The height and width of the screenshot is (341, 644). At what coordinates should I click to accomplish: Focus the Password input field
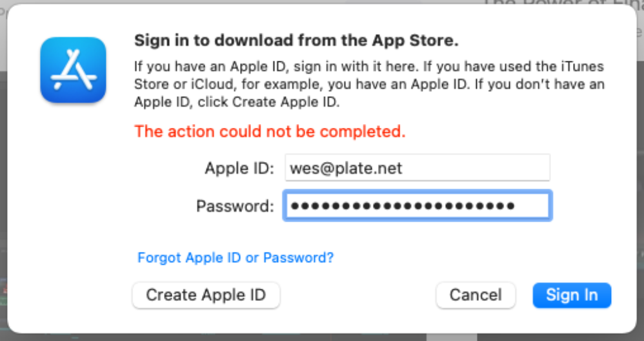click(x=418, y=205)
